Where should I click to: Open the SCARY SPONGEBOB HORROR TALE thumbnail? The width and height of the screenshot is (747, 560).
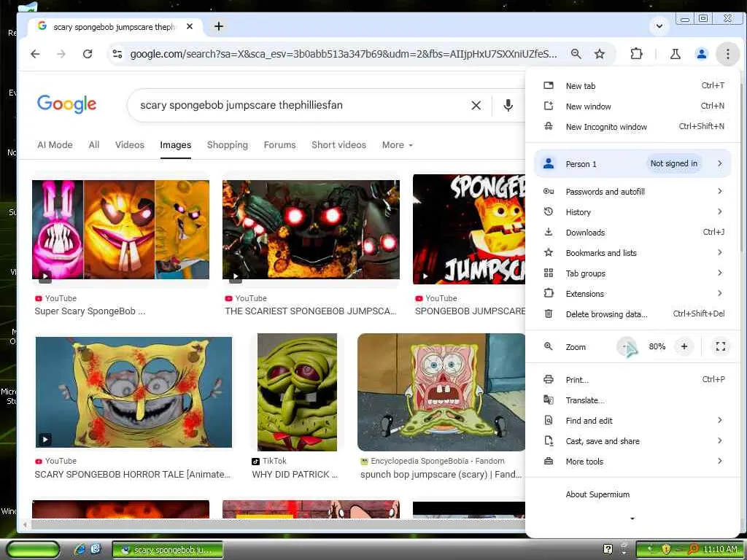(x=134, y=392)
